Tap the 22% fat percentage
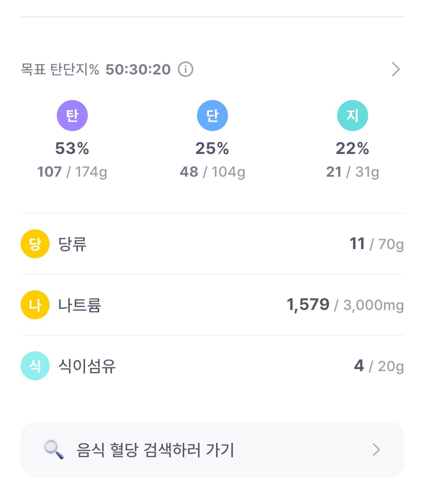 click(x=352, y=148)
